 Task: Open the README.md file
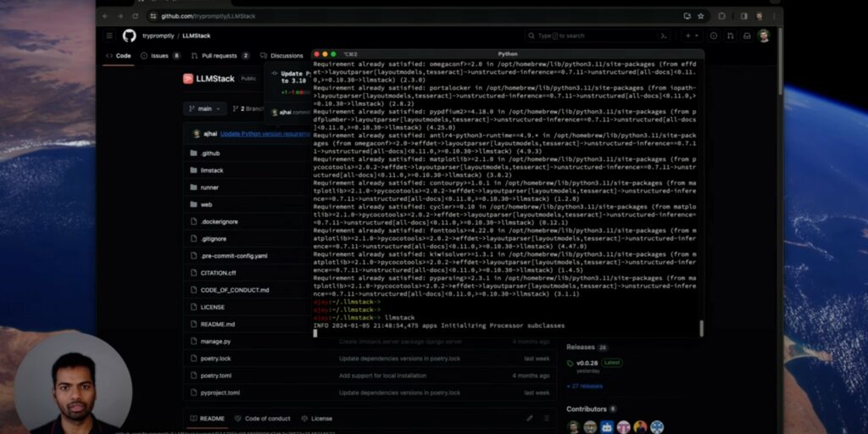click(218, 325)
